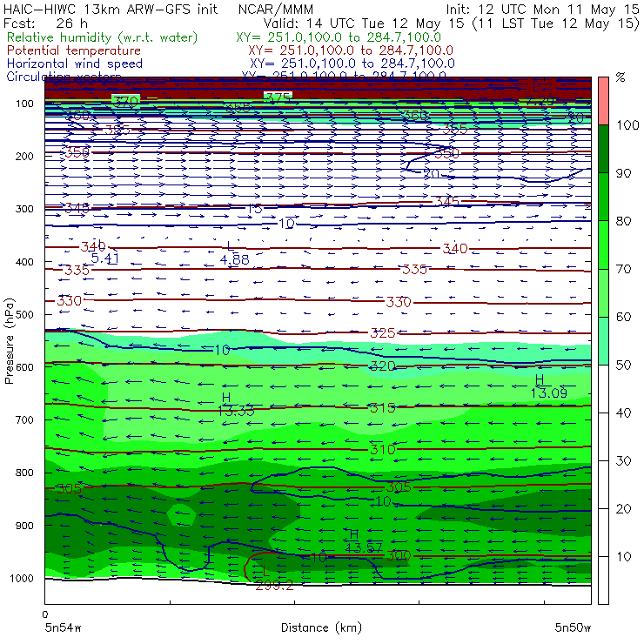Image resolution: width=644 pixels, height=644 pixels.
Task: Click the "500" pressure axis tick label
Action: pyautogui.click(x=24, y=315)
